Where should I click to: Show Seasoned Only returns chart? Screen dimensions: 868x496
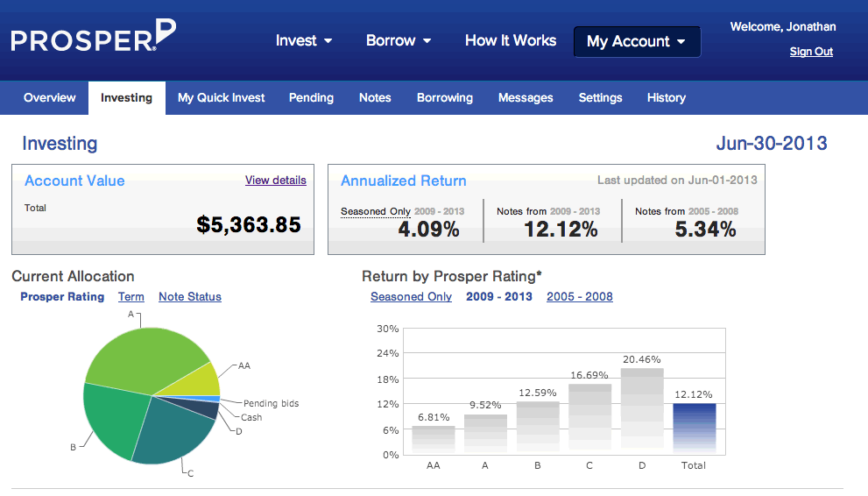click(412, 297)
